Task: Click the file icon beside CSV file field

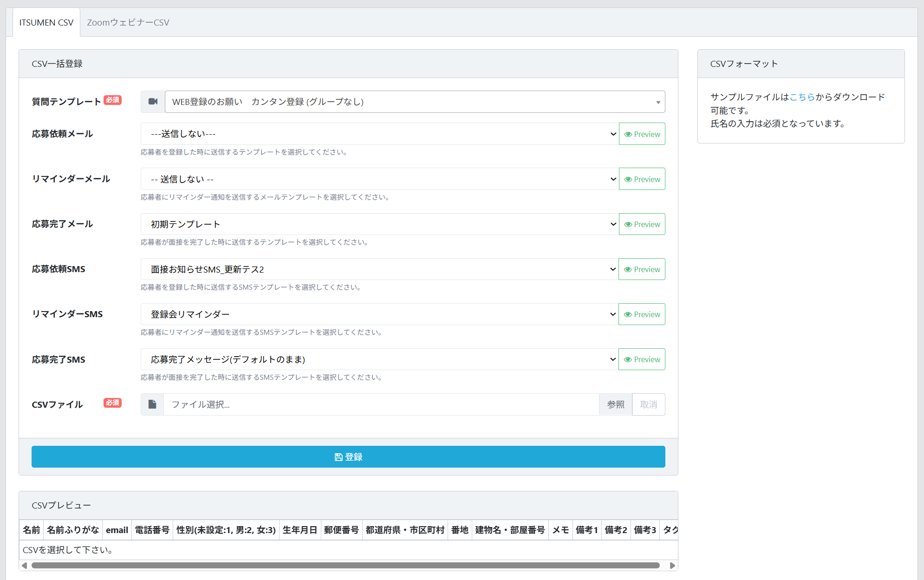Action: [x=152, y=404]
